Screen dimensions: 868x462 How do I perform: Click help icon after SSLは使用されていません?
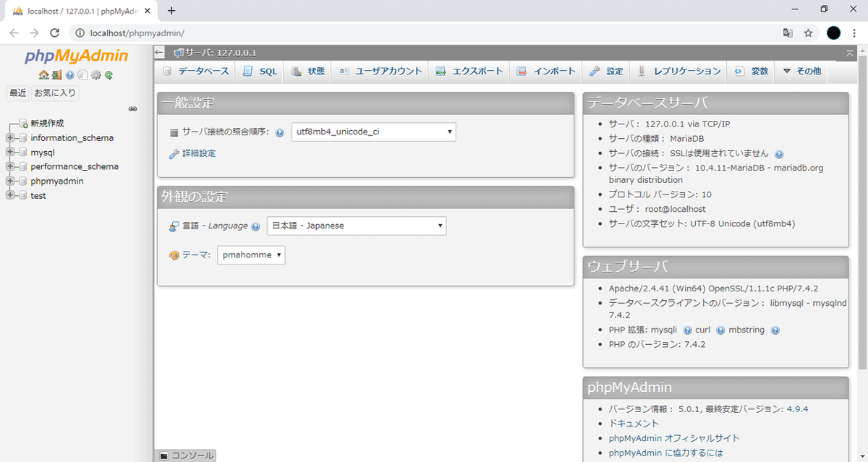pyautogui.click(x=779, y=154)
